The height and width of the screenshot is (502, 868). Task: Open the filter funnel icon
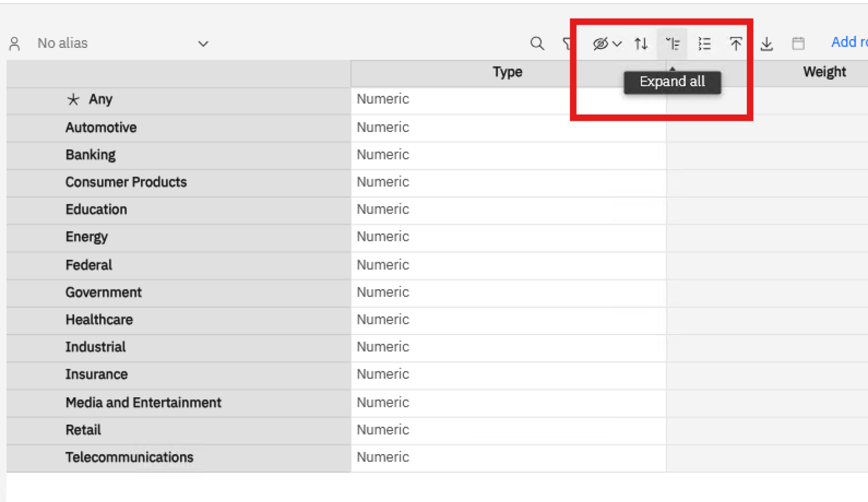coord(568,44)
